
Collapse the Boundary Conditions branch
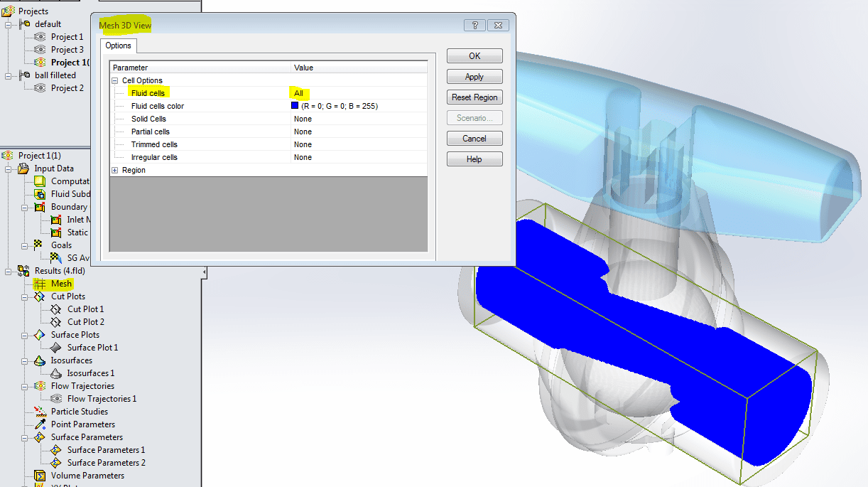tap(25, 207)
